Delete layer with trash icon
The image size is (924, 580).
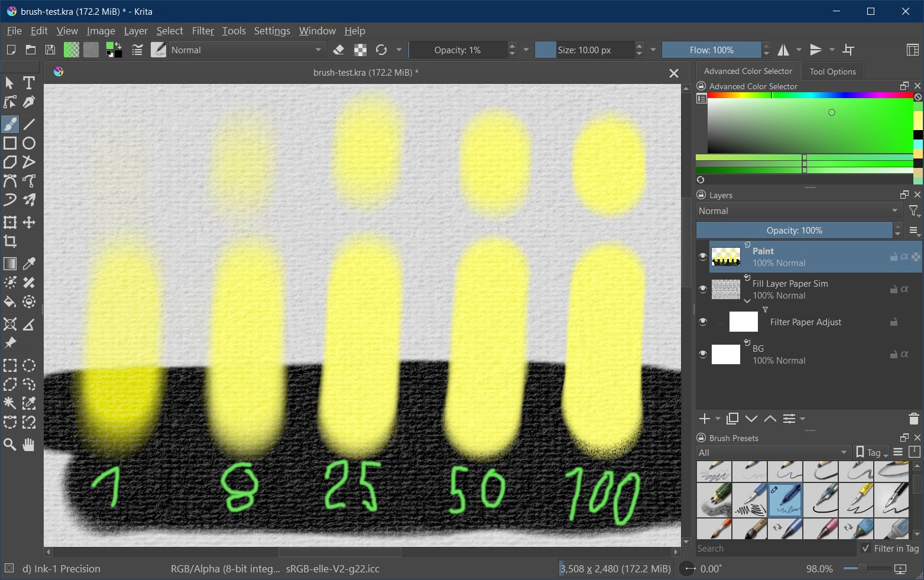pyautogui.click(x=913, y=419)
